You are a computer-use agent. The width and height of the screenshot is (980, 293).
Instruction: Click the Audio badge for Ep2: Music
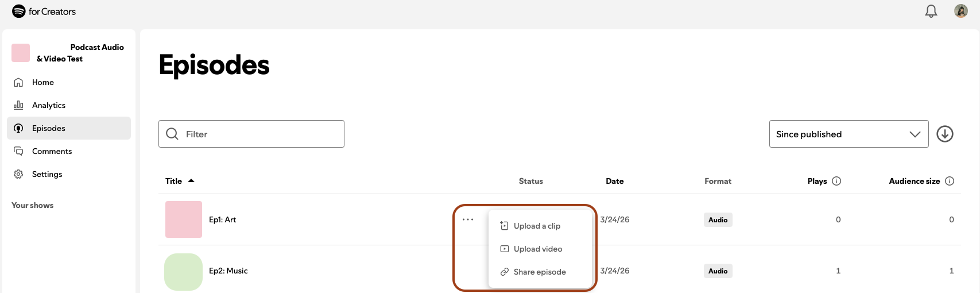718,271
